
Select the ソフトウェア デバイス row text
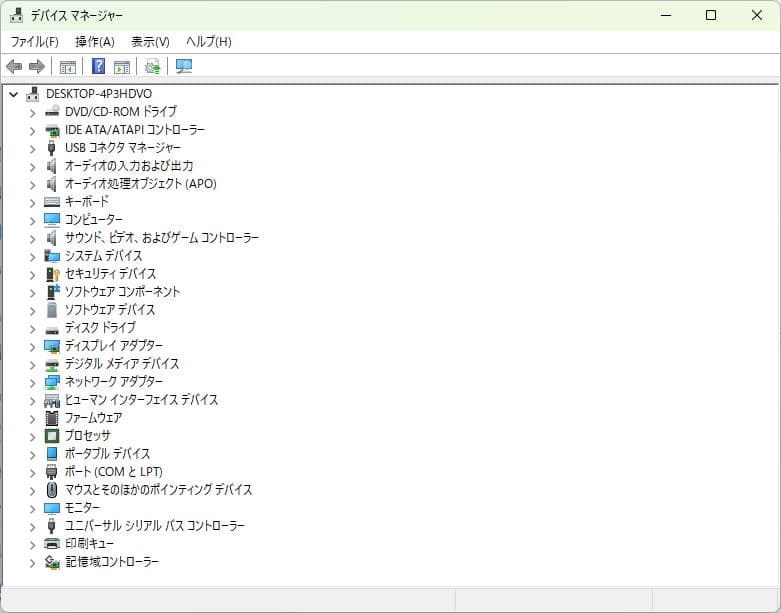(110, 310)
